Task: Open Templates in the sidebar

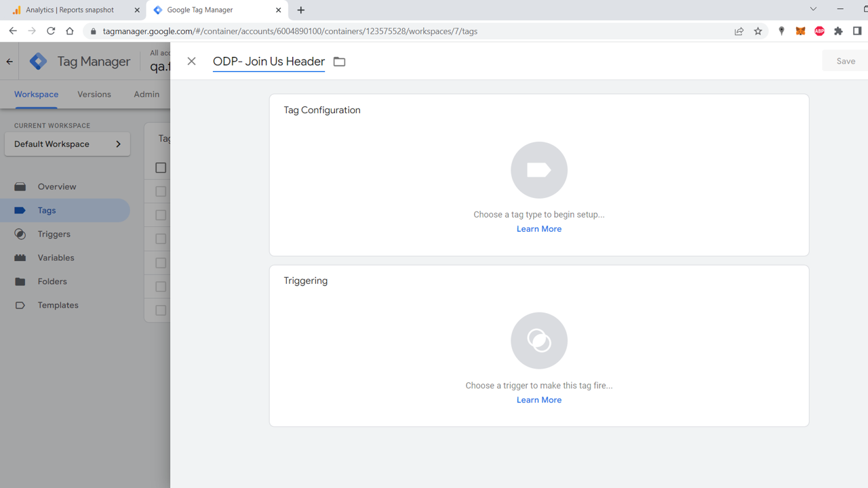Action: click(58, 305)
